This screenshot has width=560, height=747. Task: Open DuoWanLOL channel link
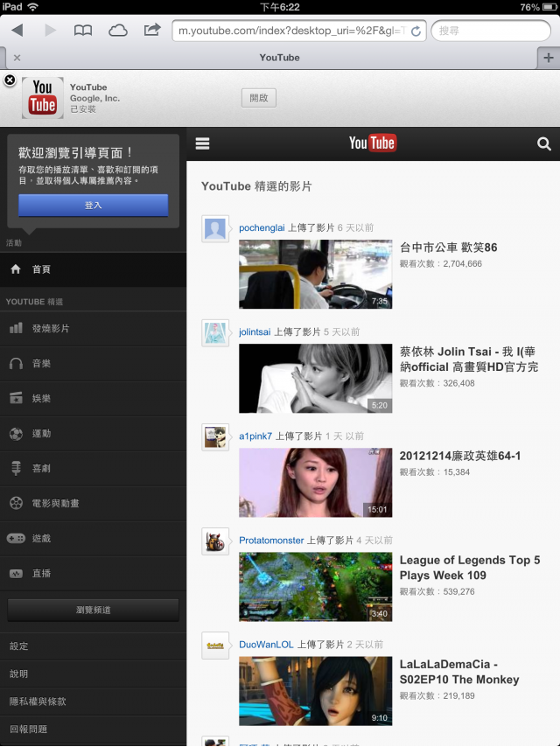point(266,645)
